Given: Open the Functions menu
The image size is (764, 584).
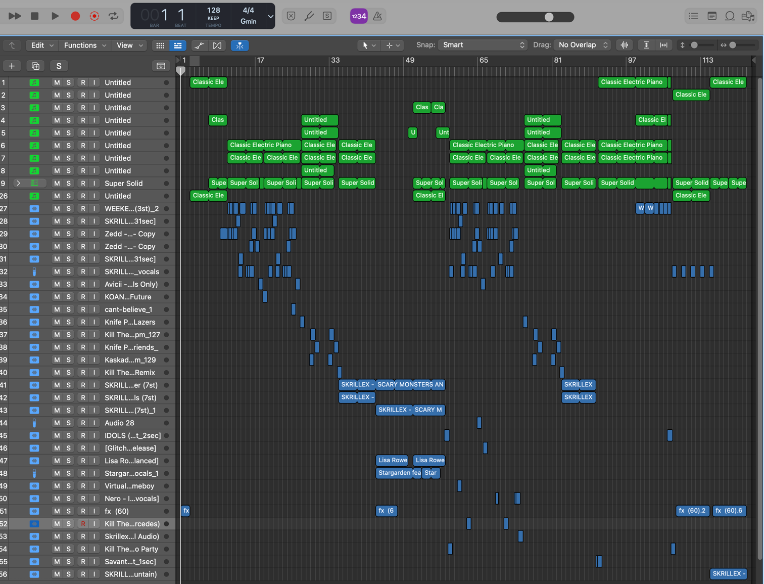Looking at the screenshot, I should tap(85, 45).
